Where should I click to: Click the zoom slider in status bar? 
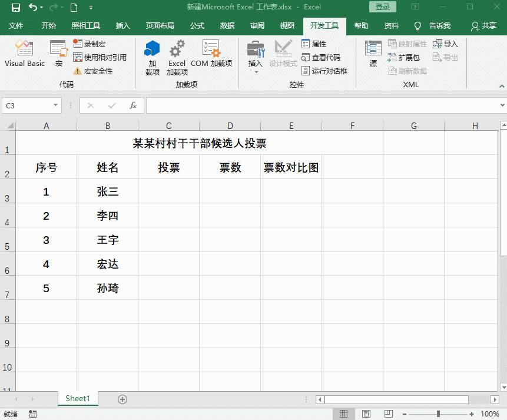(x=438, y=414)
